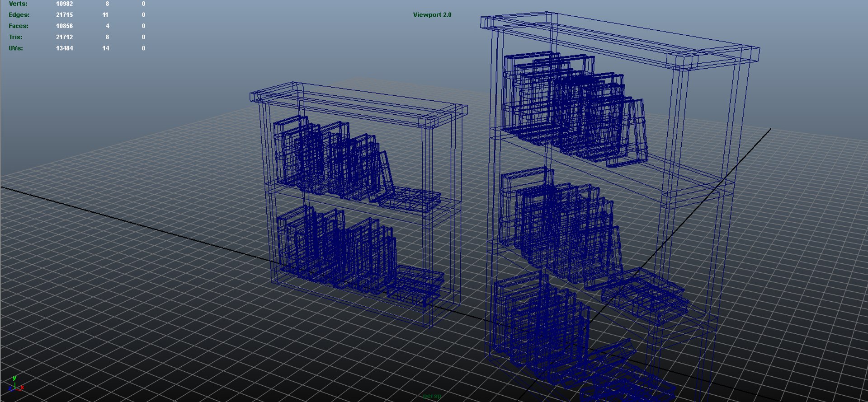Click the 'persp' camera name label
Viewport: 868px width, 402px height.
(x=432, y=396)
